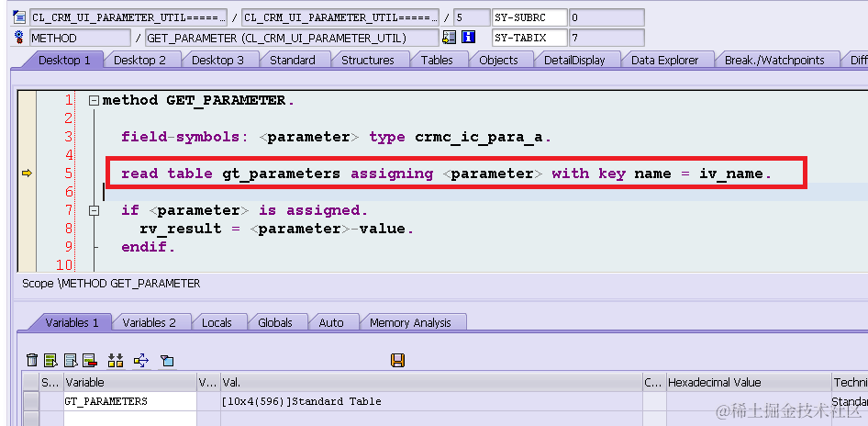
Task: Click the row selector beside GT_PARAMETERS
Action: coord(31,401)
